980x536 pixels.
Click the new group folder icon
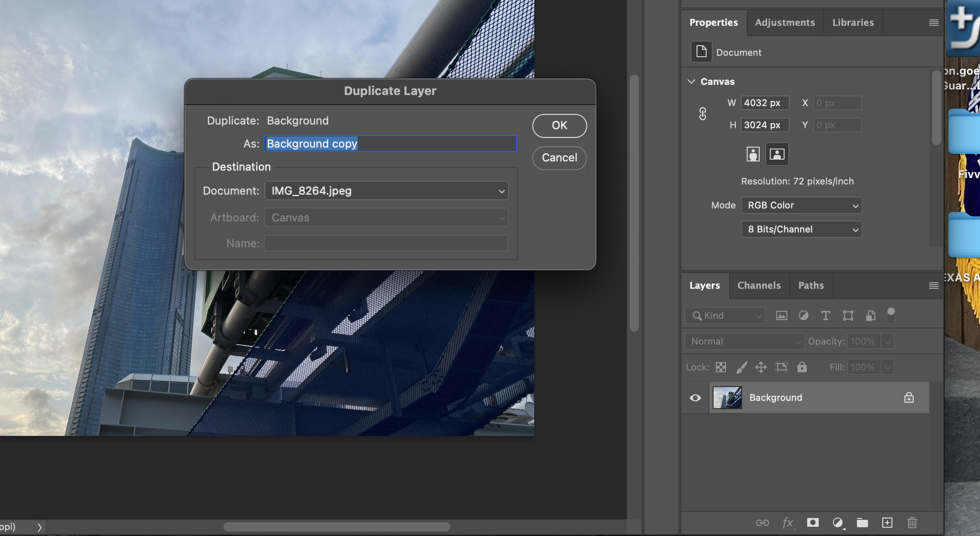click(862, 523)
